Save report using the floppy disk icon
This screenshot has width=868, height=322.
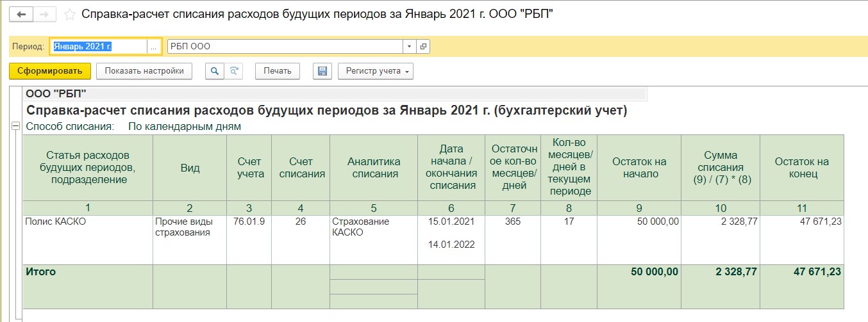click(322, 71)
